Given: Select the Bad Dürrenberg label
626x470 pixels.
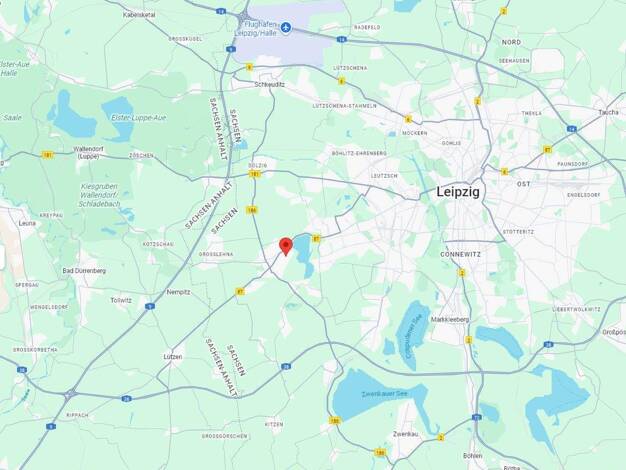Looking at the screenshot, I should tap(84, 271).
